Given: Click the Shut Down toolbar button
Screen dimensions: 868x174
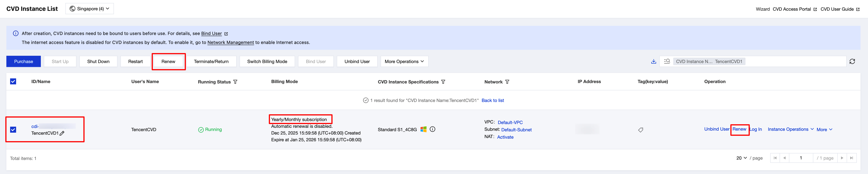Looking at the screenshot, I should point(98,62).
